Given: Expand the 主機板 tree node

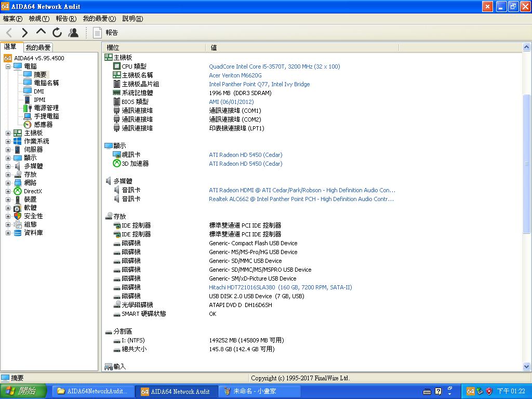Looking at the screenshot, I should click(x=8, y=133).
